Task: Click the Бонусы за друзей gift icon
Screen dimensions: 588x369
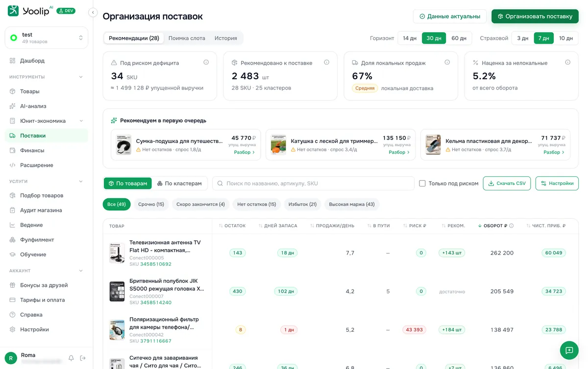Action: [13, 285]
